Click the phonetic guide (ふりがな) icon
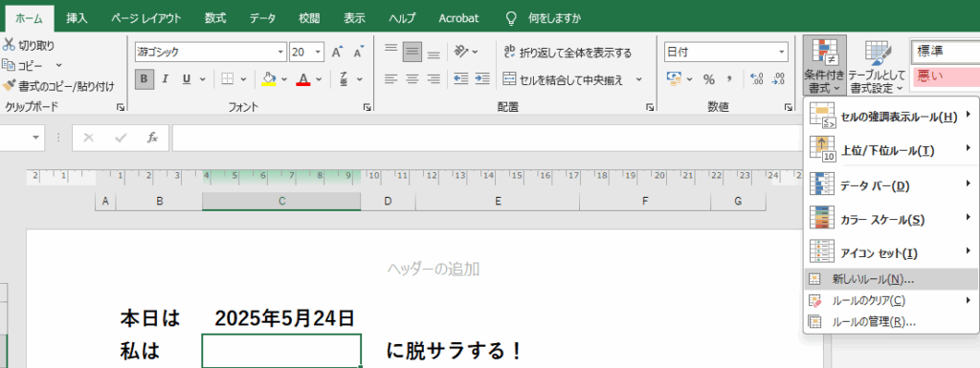The image size is (980, 368). pos(344,79)
